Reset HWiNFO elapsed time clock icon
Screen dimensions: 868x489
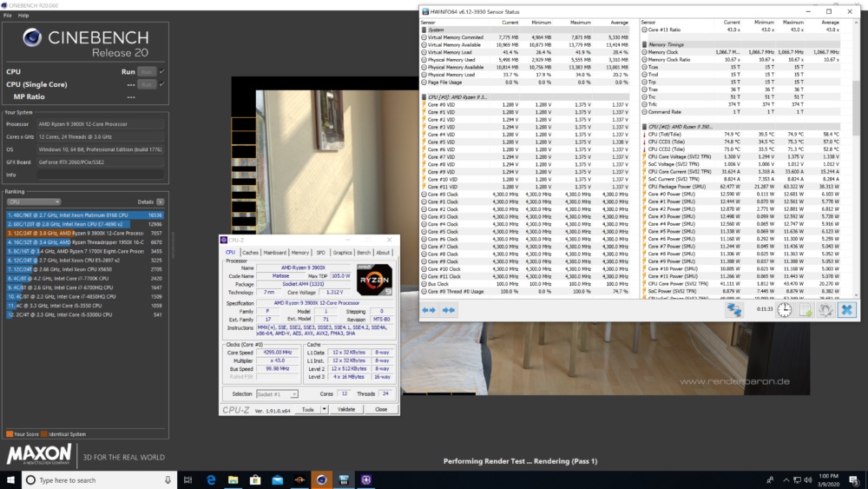pos(785,310)
